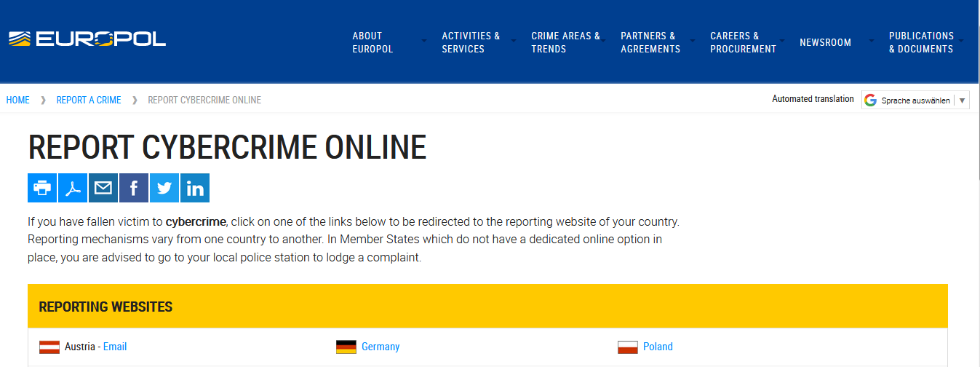
Task: Share on Twitter bird icon
Action: (x=164, y=188)
